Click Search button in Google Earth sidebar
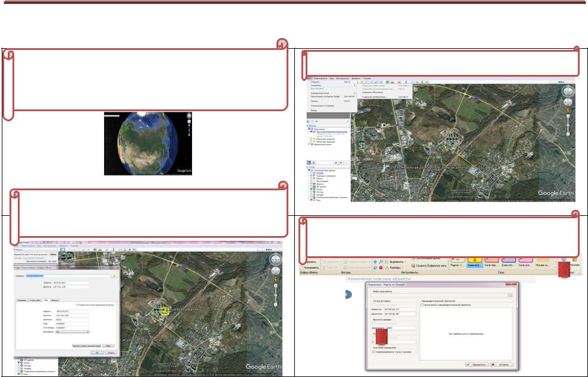Viewport: 588px width, 377px height. pos(54,255)
